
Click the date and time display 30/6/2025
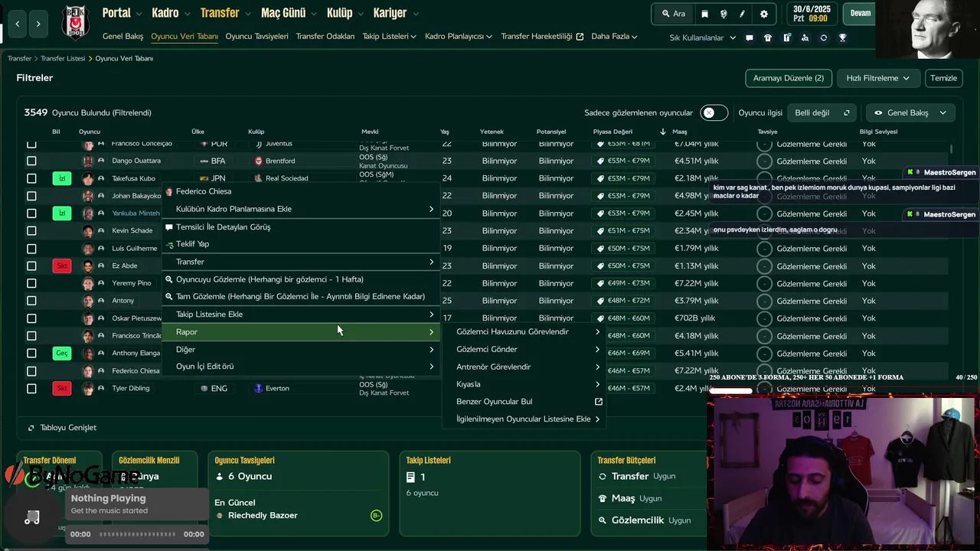pyautogui.click(x=812, y=14)
